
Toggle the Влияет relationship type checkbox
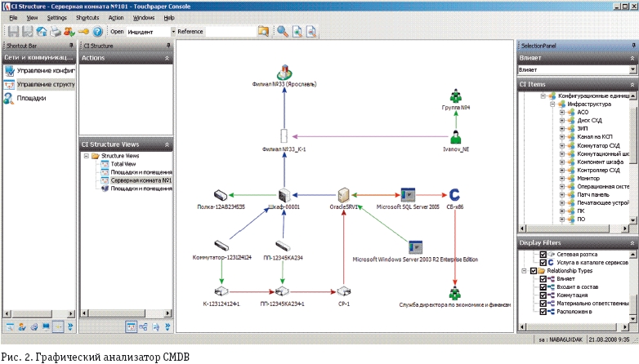coord(544,278)
